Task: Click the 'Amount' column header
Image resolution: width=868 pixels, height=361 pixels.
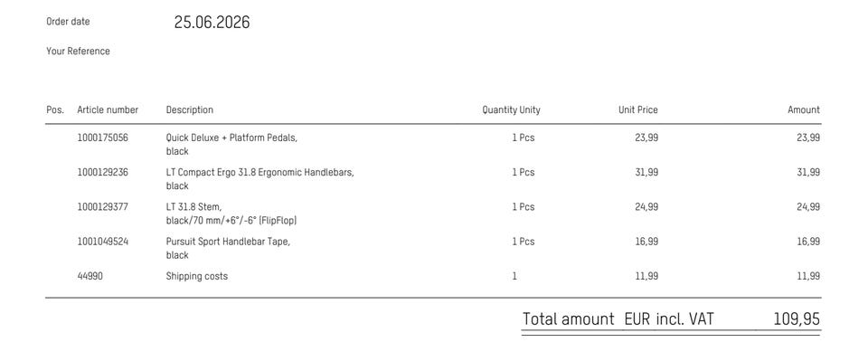Action: tap(804, 109)
